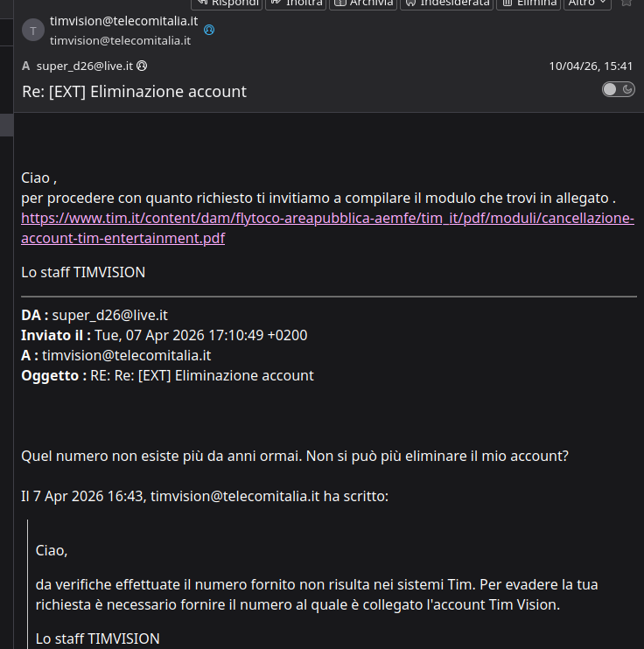Click contact icon next to sender name
Image resolution: width=644 pixels, height=649 pixels.
(x=209, y=30)
